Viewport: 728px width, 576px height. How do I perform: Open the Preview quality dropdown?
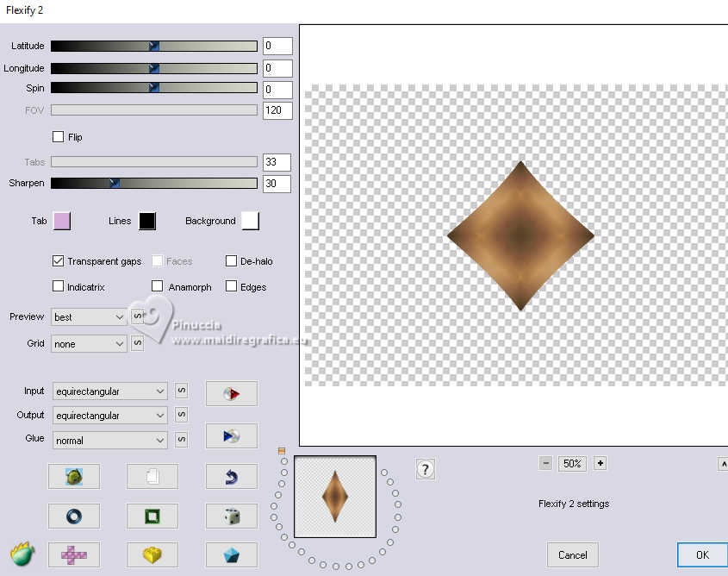point(89,317)
